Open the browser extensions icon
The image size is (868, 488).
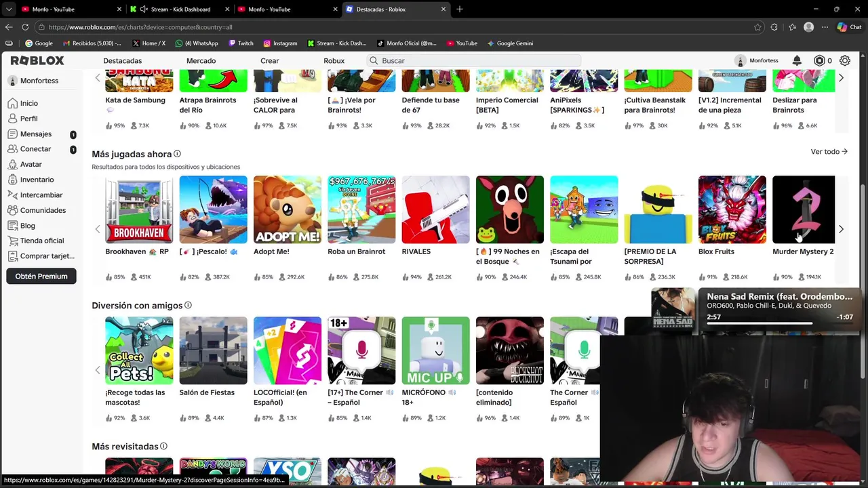click(774, 27)
